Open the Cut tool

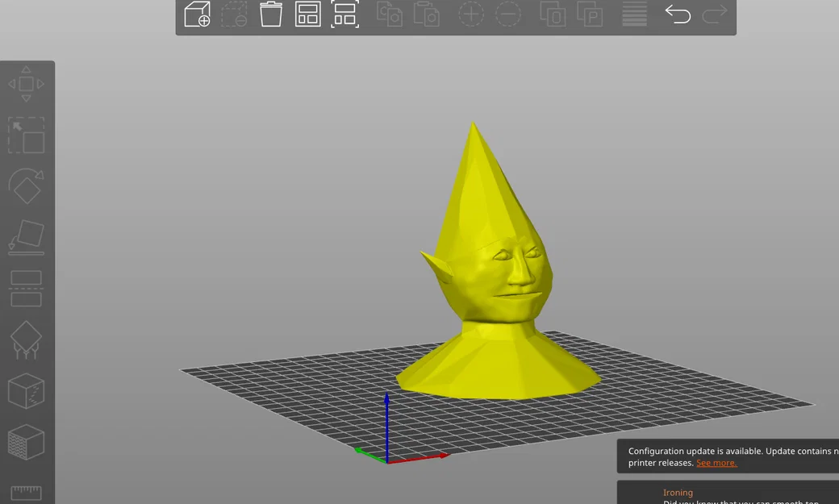[27, 288]
